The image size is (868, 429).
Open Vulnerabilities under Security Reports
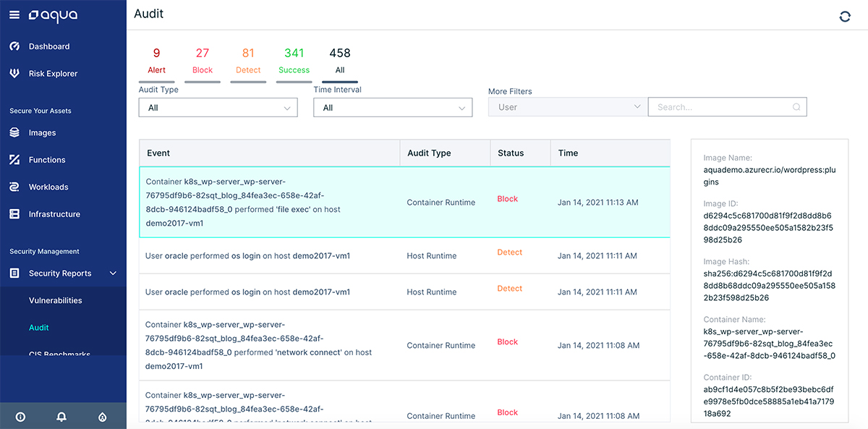[56, 300]
